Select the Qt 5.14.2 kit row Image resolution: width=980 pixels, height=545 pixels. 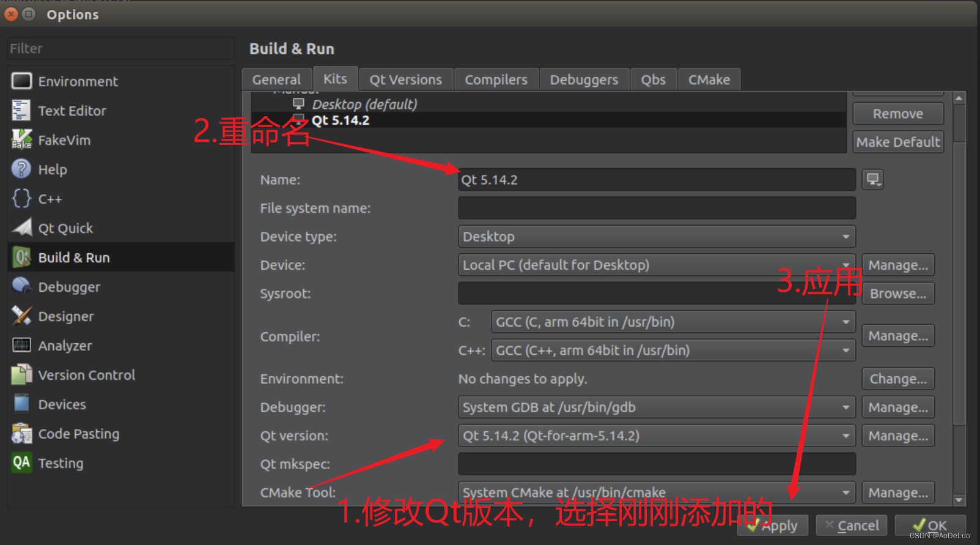(x=548, y=120)
